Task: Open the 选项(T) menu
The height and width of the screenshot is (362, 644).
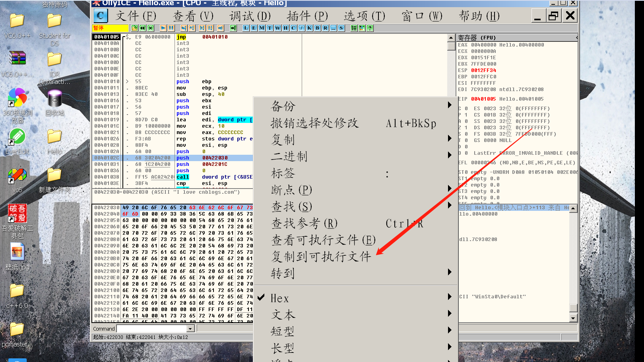Action: [365, 16]
